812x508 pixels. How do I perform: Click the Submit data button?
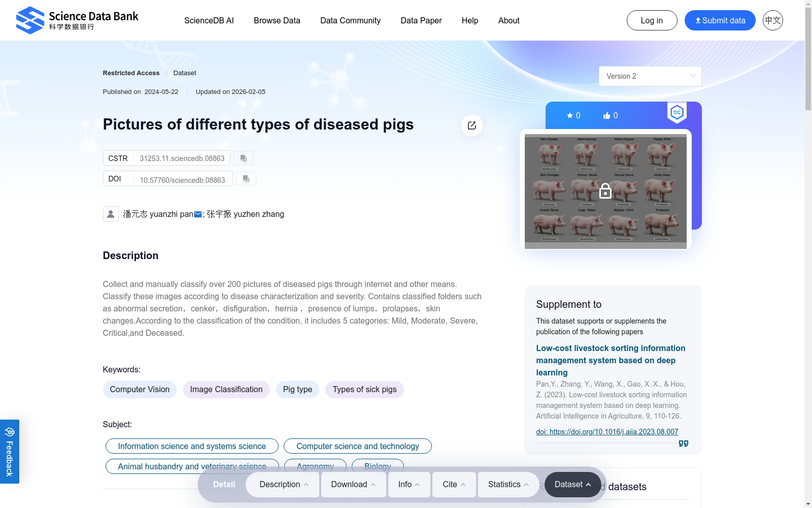coord(720,20)
